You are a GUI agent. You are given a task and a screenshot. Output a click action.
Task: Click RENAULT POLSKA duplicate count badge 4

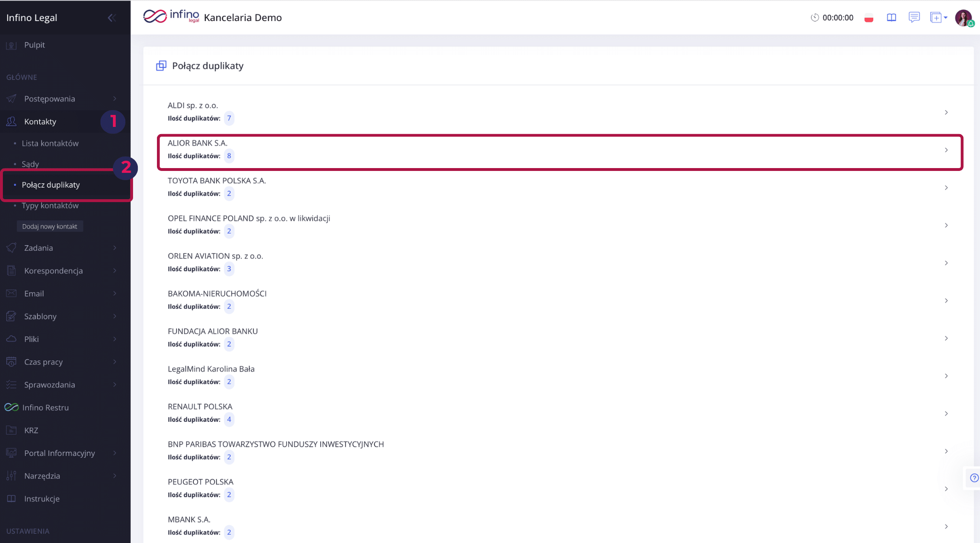pos(229,419)
